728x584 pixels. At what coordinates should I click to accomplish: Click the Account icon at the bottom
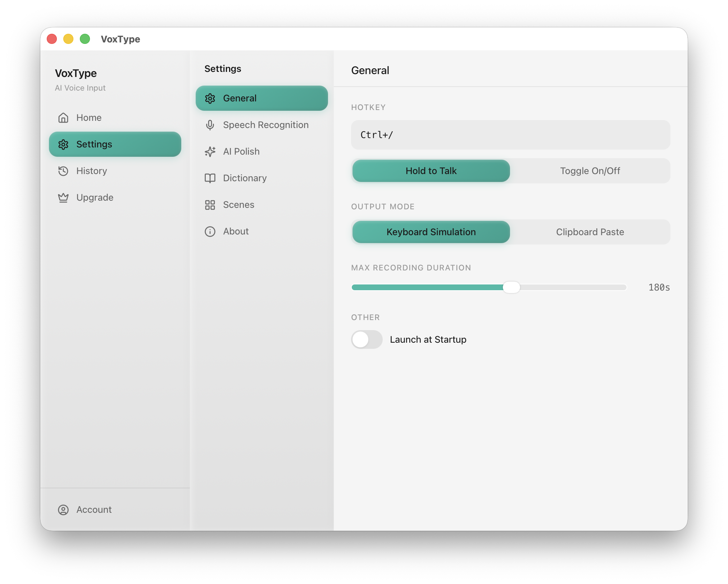coord(63,510)
